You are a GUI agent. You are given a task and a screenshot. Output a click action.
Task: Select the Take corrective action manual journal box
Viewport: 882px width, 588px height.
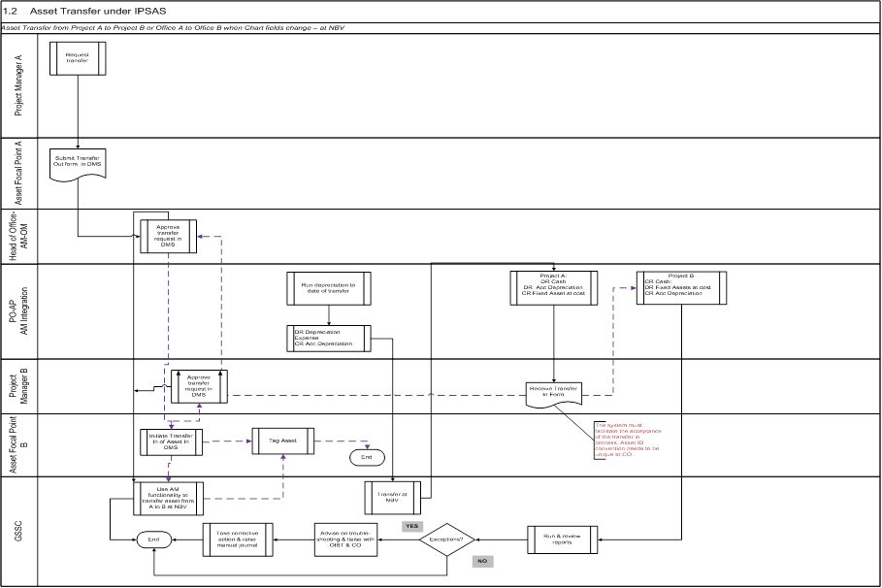click(237, 539)
